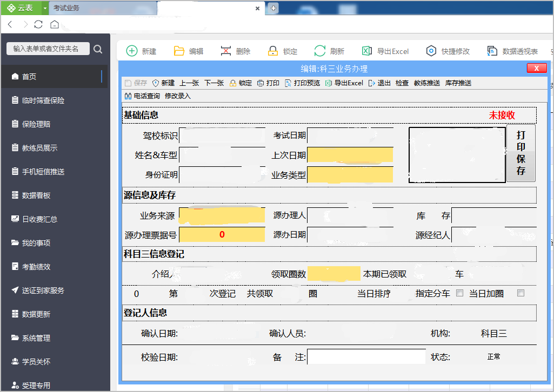
Task: Click the 库存 input field
Action: pos(494,215)
